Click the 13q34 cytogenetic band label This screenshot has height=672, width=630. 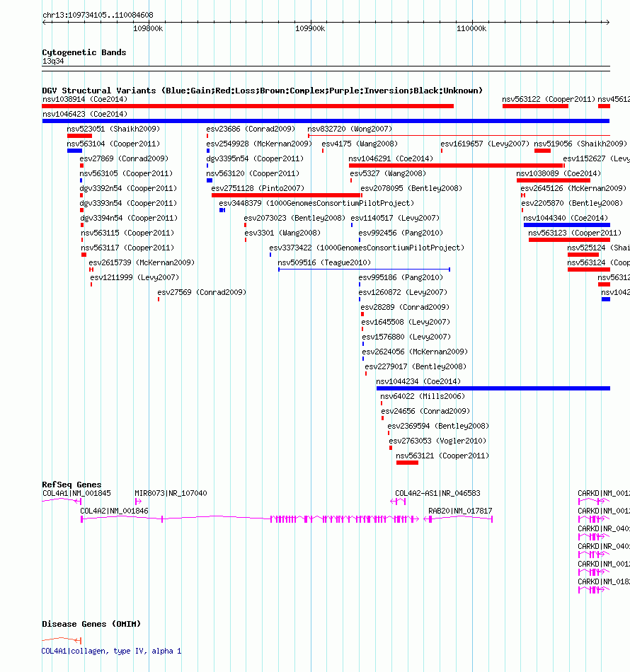[53, 62]
